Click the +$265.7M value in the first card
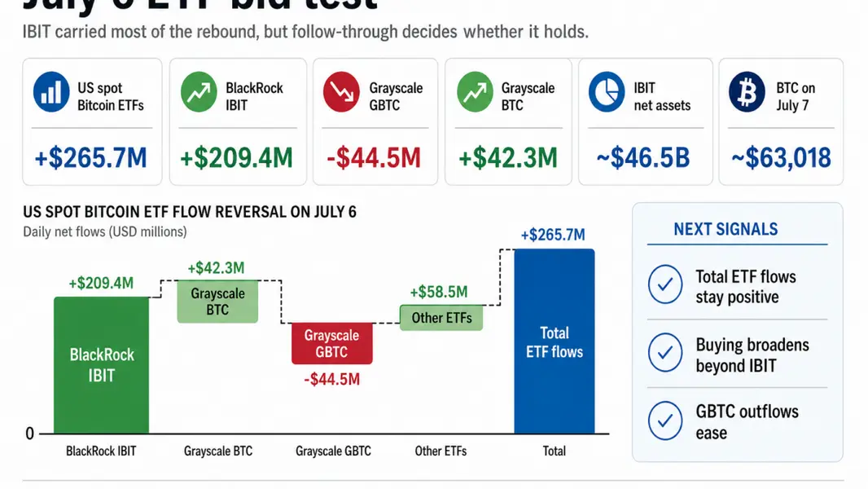The height and width of the screenshot is (489, 868). tap(90, 158)
